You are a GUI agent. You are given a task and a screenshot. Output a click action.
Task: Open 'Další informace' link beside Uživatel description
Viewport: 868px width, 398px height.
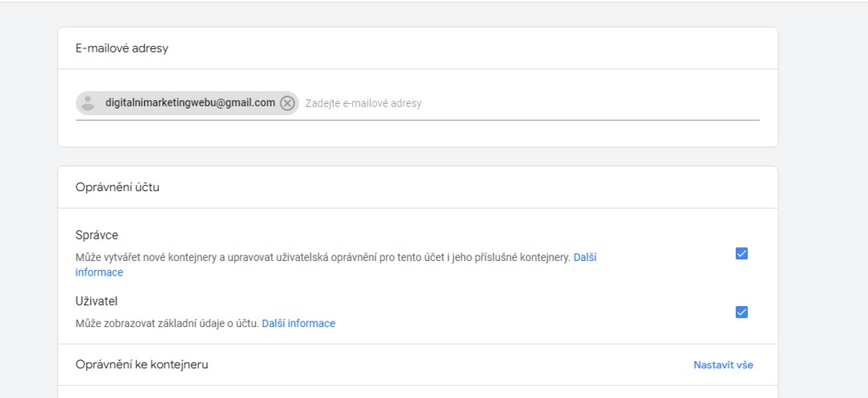pyautogui.click(x=298, y=324)
